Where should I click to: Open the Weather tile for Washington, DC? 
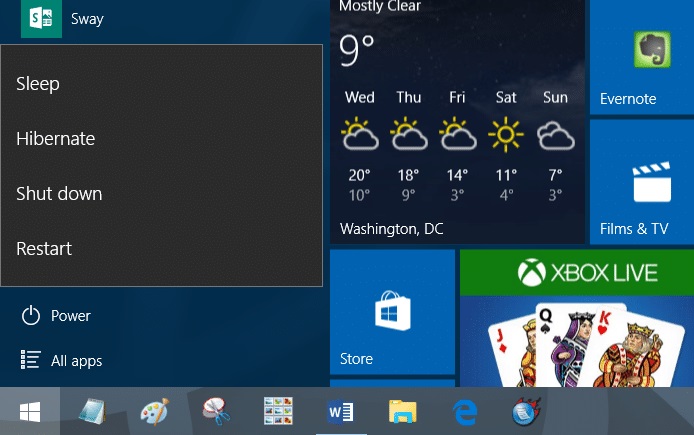457,120
